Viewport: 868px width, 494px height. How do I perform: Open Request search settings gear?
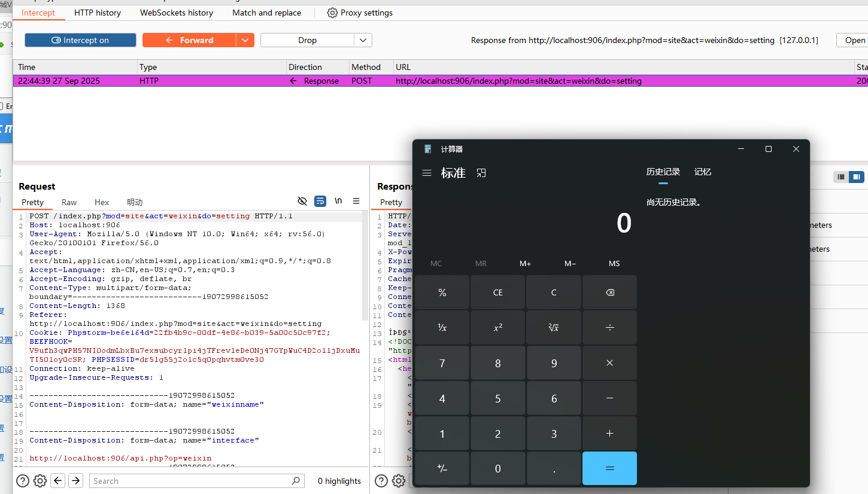pos(40,480)
